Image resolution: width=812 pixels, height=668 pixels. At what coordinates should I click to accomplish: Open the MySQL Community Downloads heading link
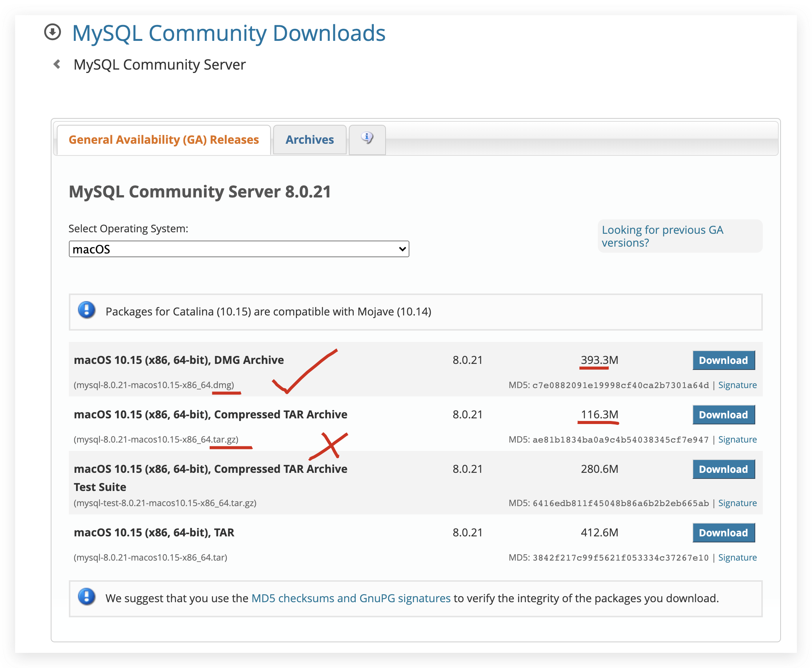(x=229, y=33)
